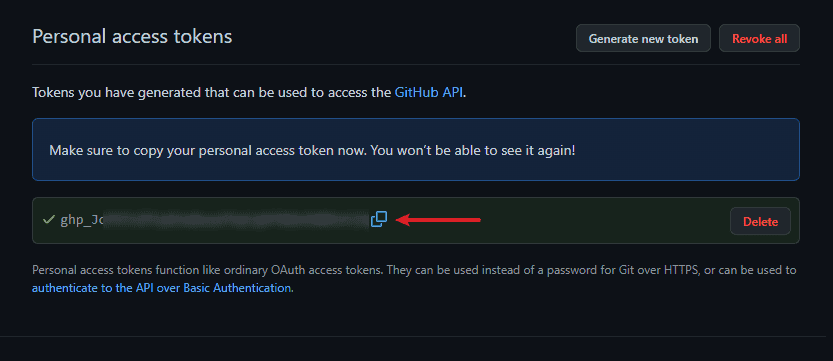Click the 'Personal access tokens function like' paragraph
This screenshot has width=833, height=361.
click(414, 279)
